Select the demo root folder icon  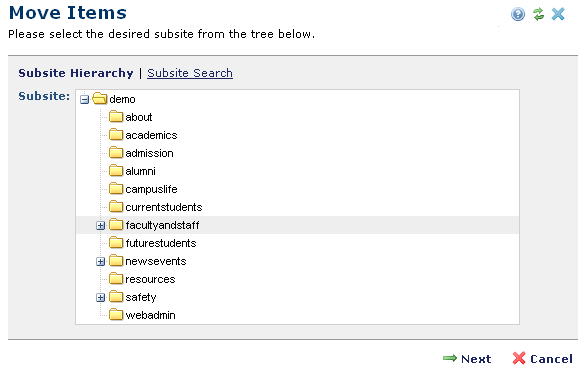[99, 99]
